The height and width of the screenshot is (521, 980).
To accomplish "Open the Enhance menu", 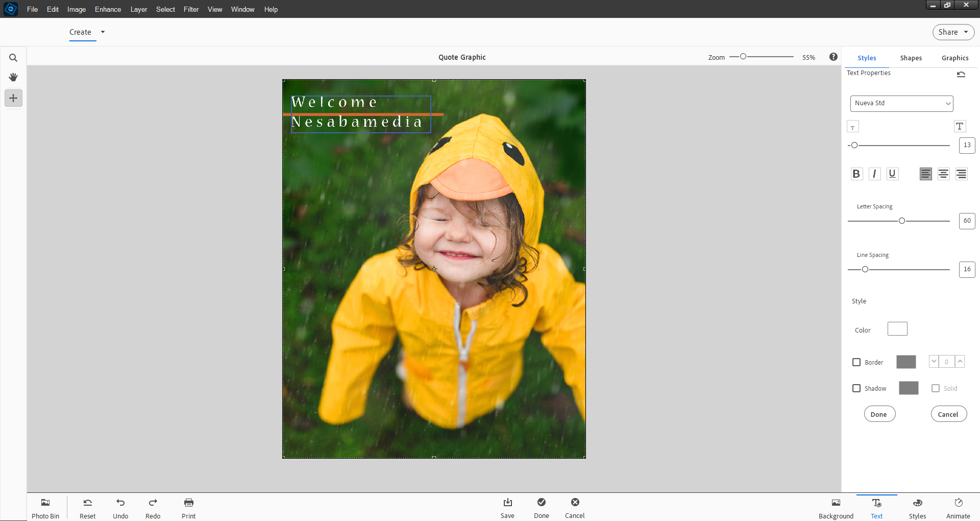I will (108, 9).
